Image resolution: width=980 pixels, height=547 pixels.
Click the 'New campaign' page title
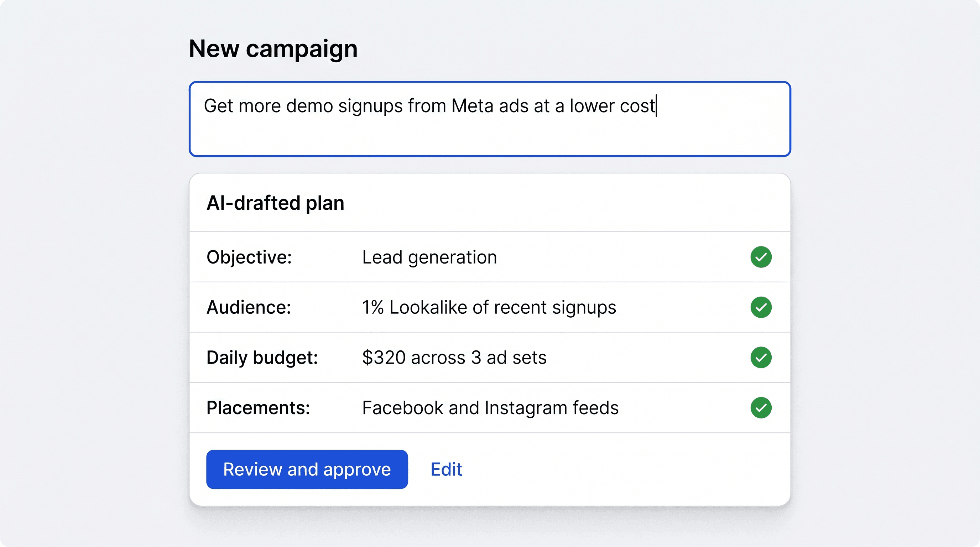273,49
